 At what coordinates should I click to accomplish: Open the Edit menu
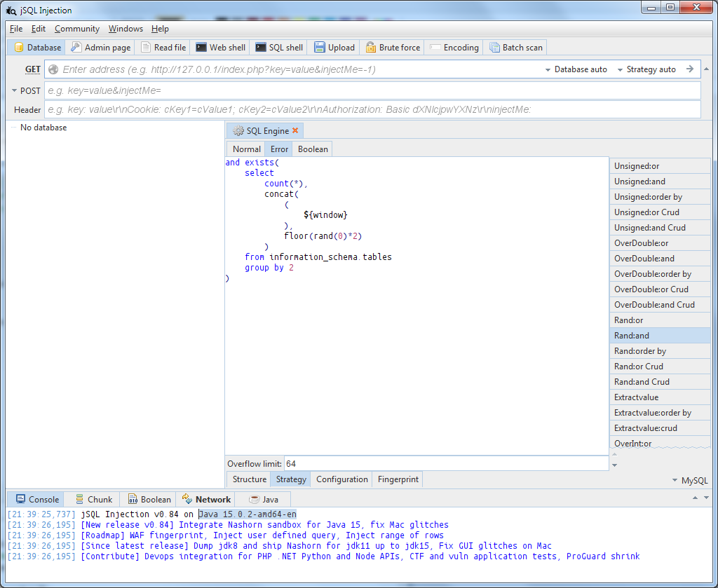click(39, 29)
